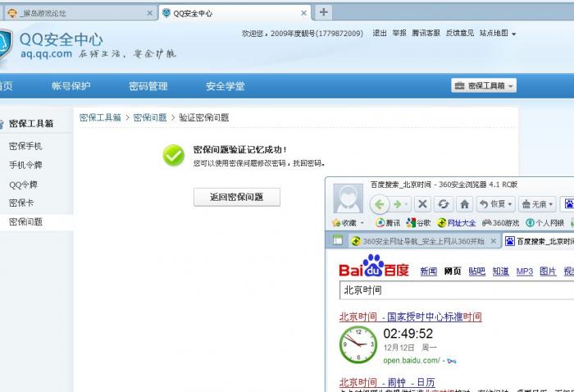
Task: Open the 360游戏 bookmark
Action: (501, 222)
